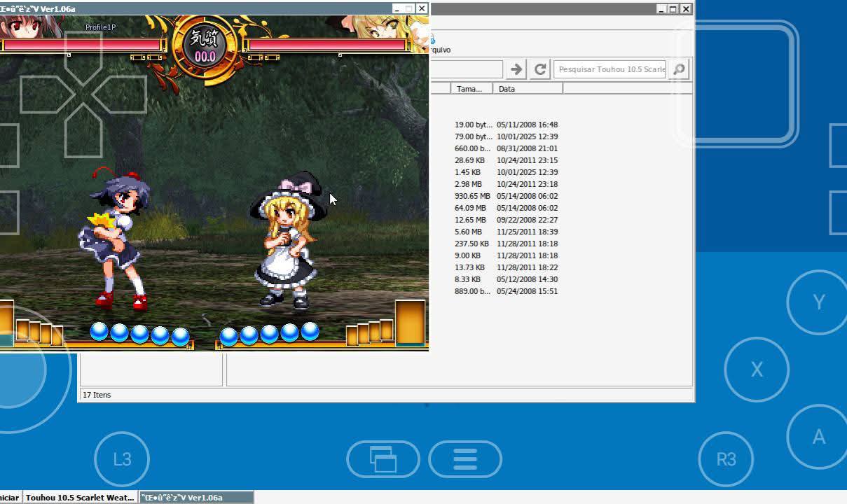Maximize the file manager window
This screenshot has height=504, width=847.
click(673, 9)
